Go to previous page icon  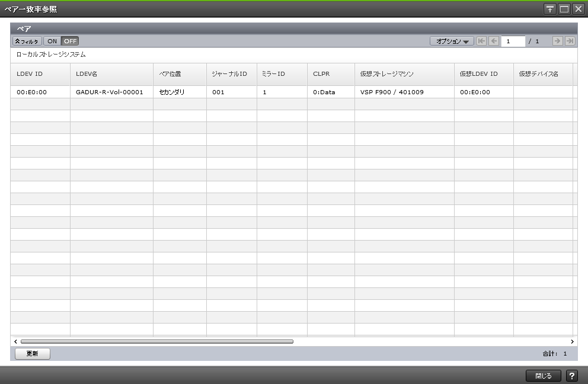click(494, 41)
